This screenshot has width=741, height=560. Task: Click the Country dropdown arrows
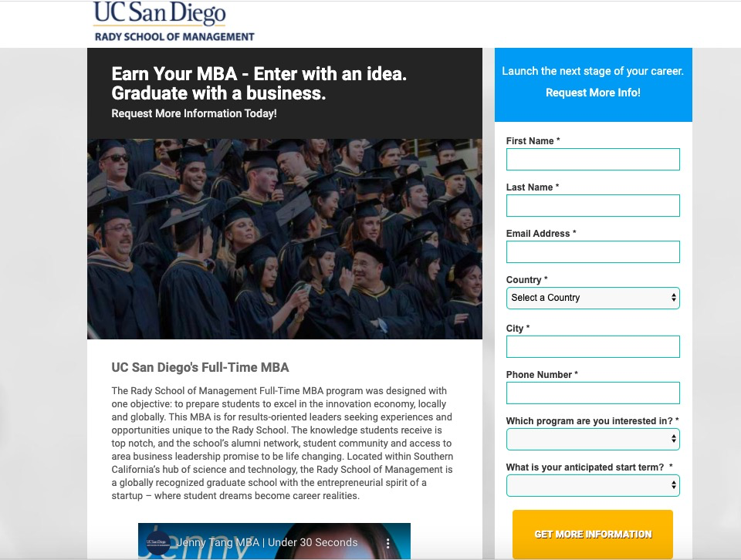pyautogui.click(x=673, y=298)
